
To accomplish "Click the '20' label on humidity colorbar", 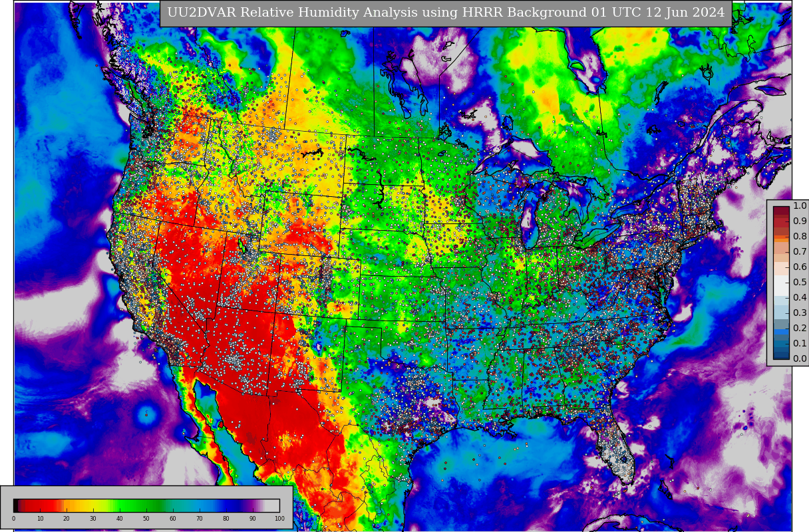I will [67, 519].
